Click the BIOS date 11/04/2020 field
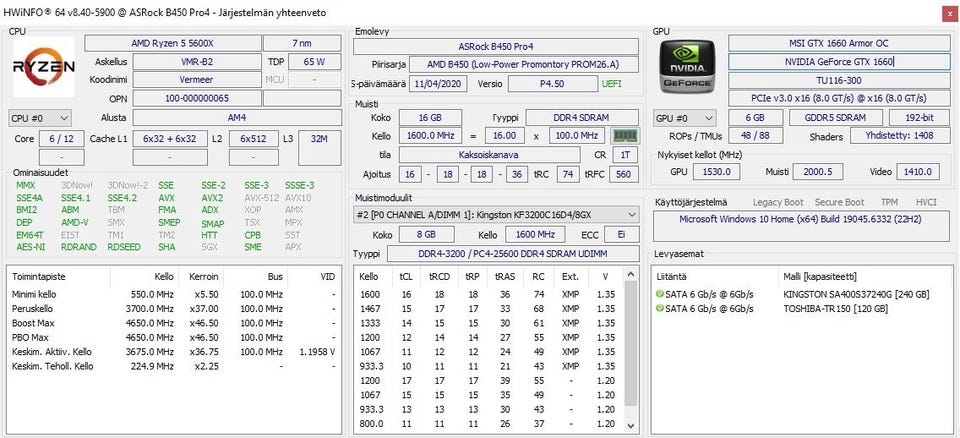Image resolution: width=960 pixels, height=438 pixels. [438, 83]
